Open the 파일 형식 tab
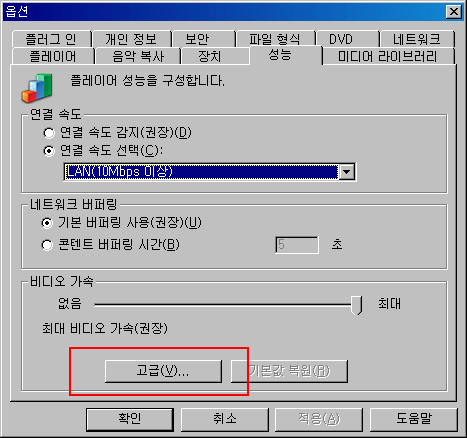The image size is (467, 438). pyautogui.click(x=275, y=39)
